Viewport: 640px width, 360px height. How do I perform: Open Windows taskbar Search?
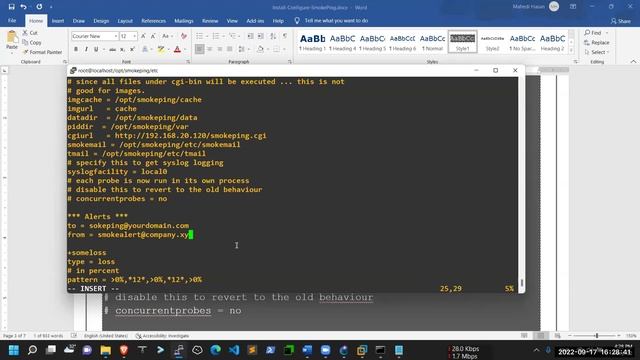32,350
